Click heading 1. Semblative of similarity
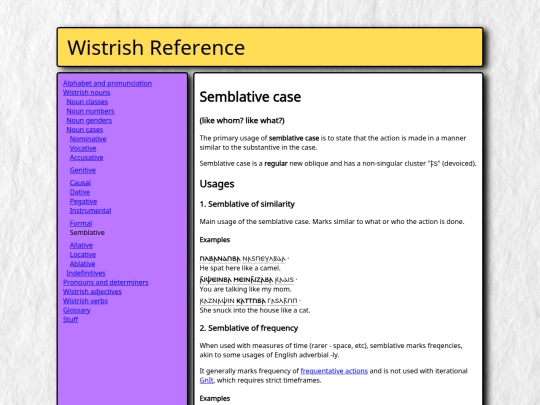The height and width of the screenshot is (405, 540). tap(247, 204)
